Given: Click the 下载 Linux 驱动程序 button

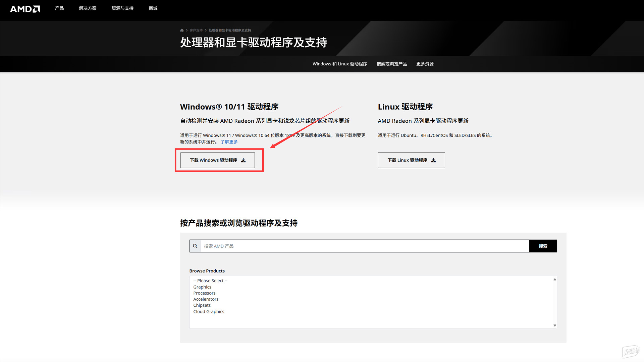Looking at the screenshot, I should 412,160.
